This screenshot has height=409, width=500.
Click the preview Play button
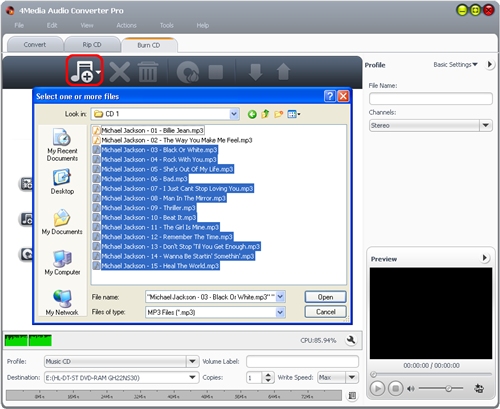pyautogui.click(x=377, y=389)
